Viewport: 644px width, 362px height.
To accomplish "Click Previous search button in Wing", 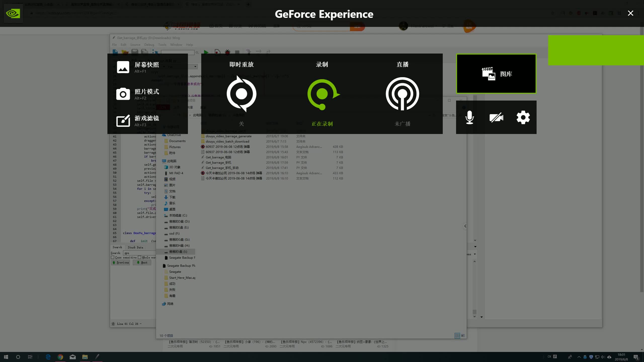I will point(120,262).
